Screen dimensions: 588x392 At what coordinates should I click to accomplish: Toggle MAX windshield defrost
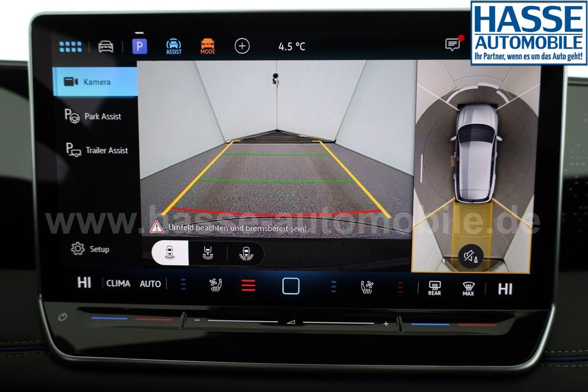tap(468, 289)
